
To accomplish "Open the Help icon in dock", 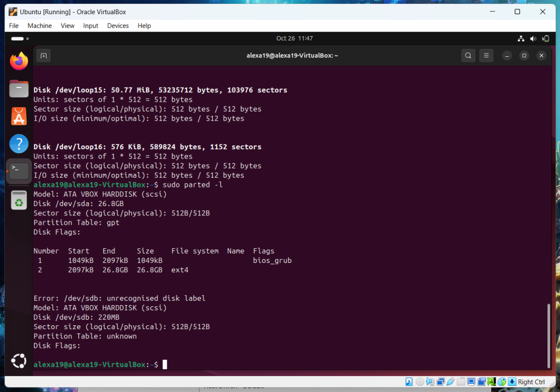I will coord(19,144).
